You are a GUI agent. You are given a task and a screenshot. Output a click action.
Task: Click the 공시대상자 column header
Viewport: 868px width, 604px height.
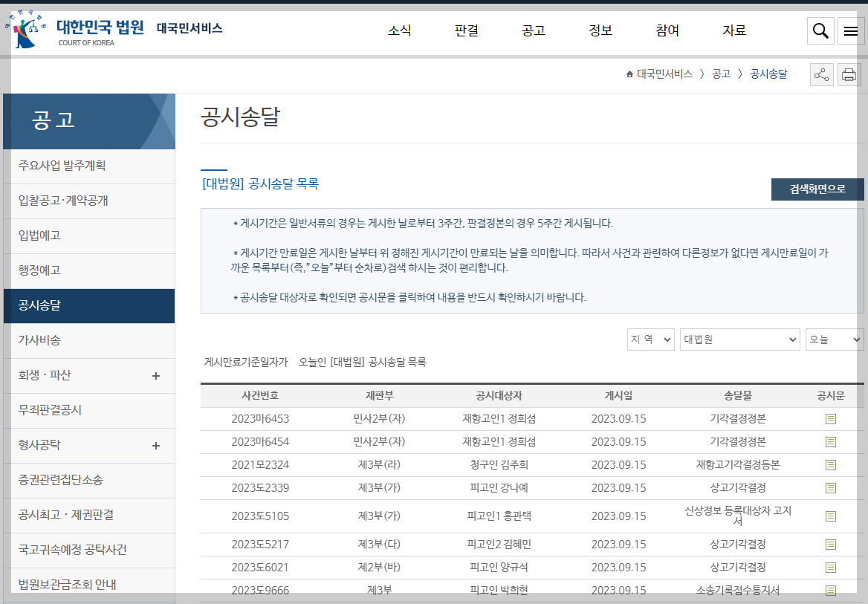(499, 396)
